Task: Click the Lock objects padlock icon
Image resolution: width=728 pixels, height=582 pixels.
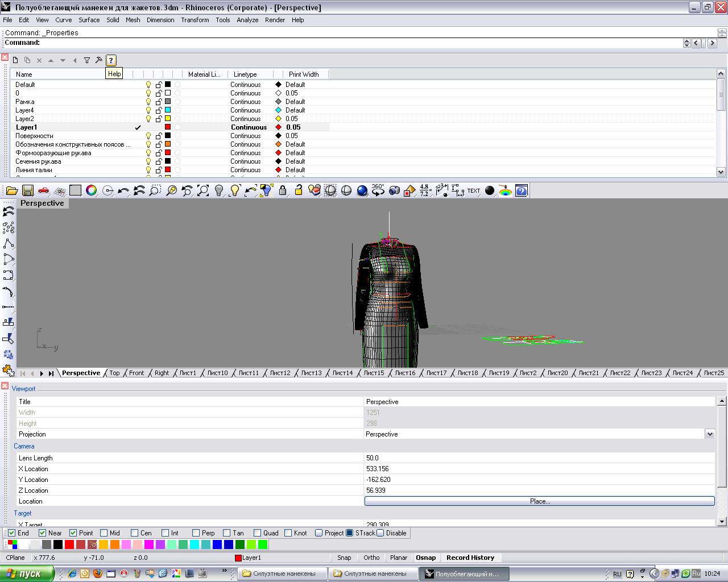Action: click(x=283, y=191)
